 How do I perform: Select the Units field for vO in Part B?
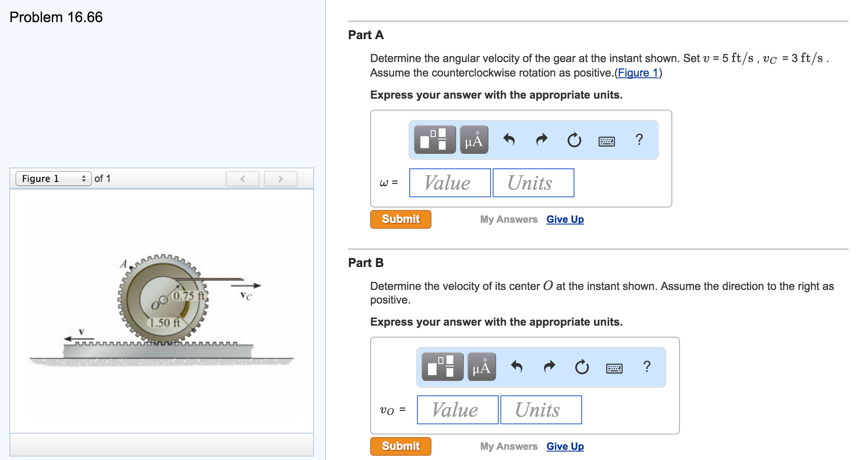tap(541, 409)
